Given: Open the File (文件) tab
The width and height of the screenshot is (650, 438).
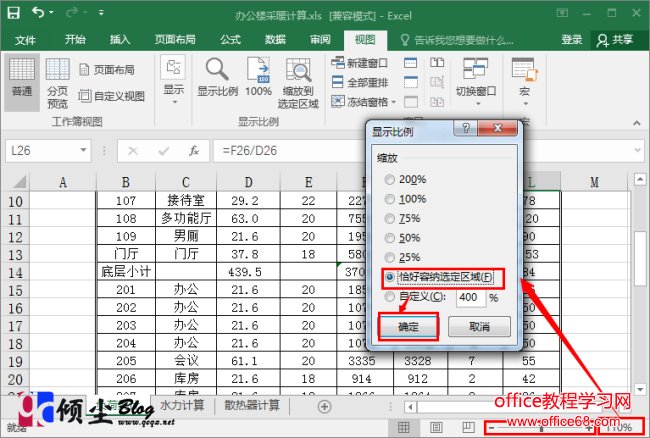Looking at the screenshot, I should (x=25, y=40).
